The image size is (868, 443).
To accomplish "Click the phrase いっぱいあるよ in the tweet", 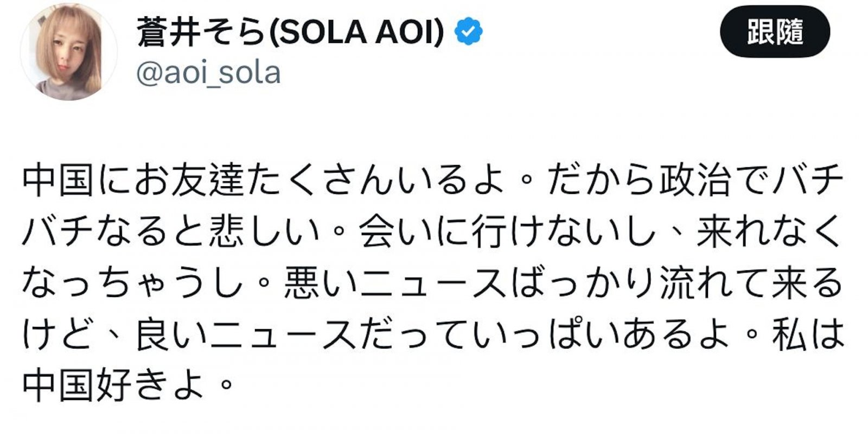I will coord(602,334).
